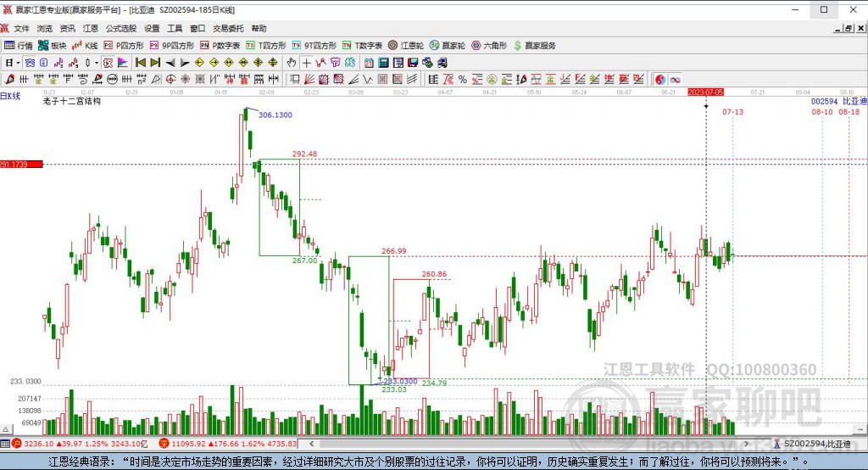The image size is (868, 470).
Task: Select the n² level tool
Action: tap(142, 79)
